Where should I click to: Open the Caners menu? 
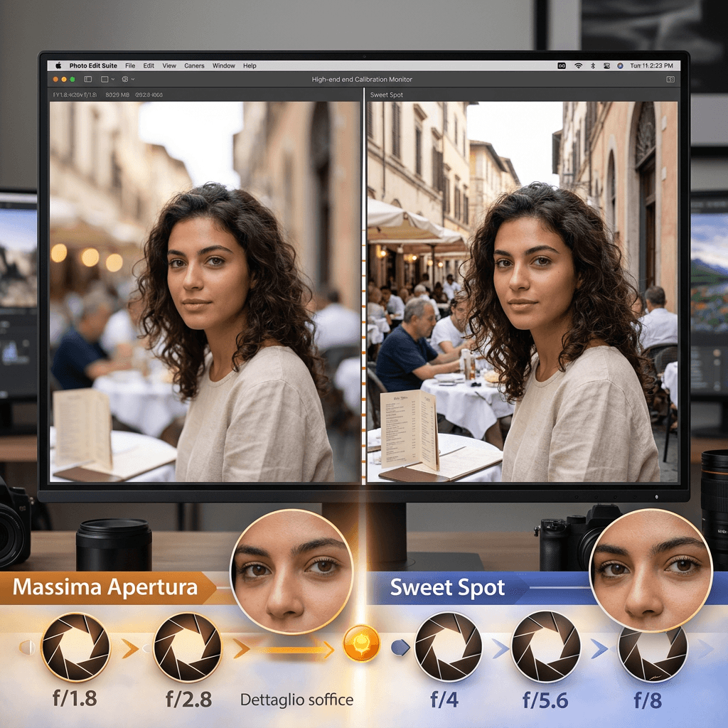(194, 66)
